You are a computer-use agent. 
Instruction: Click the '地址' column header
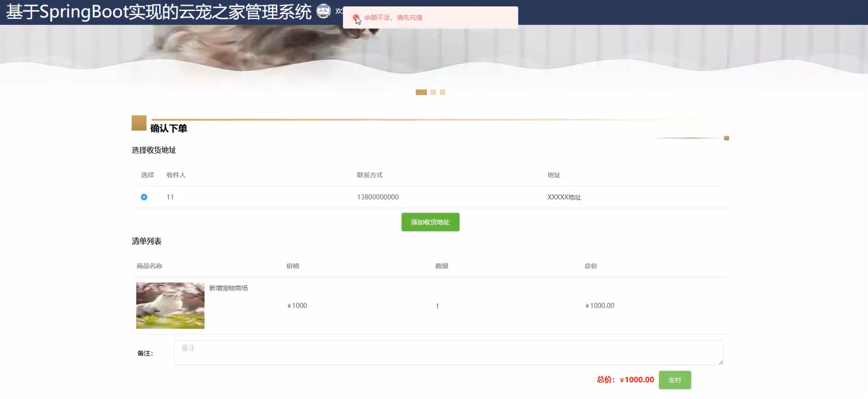[553, 175]
